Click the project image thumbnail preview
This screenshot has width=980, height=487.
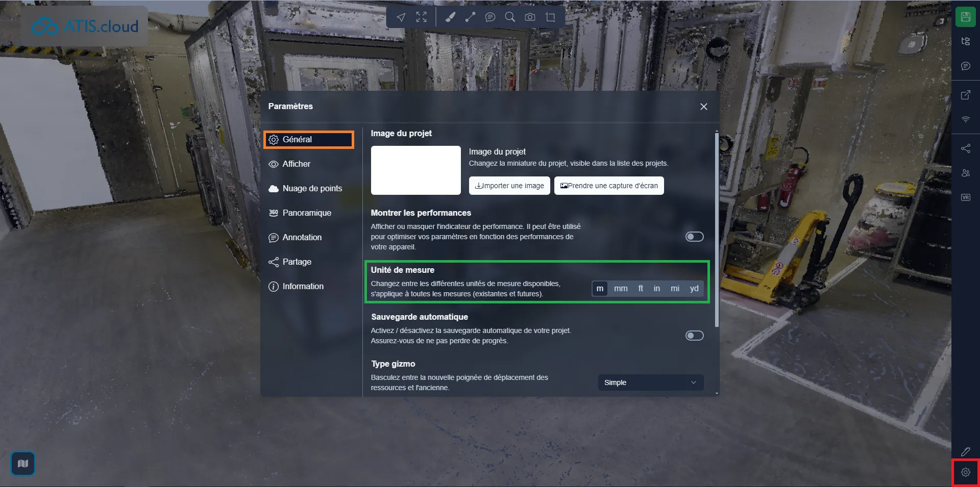point(416,170)
